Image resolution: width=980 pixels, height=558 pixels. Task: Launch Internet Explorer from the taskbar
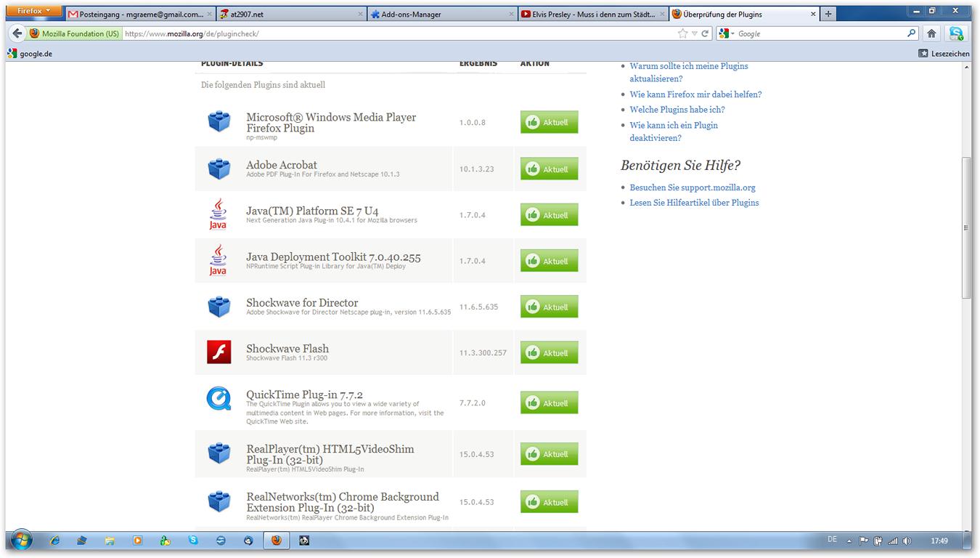(54, 541)
